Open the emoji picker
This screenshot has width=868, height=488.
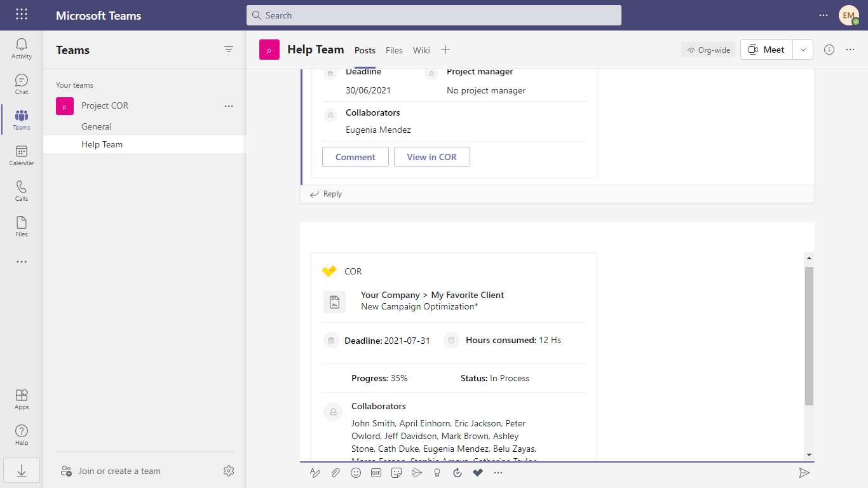[356, 473]
